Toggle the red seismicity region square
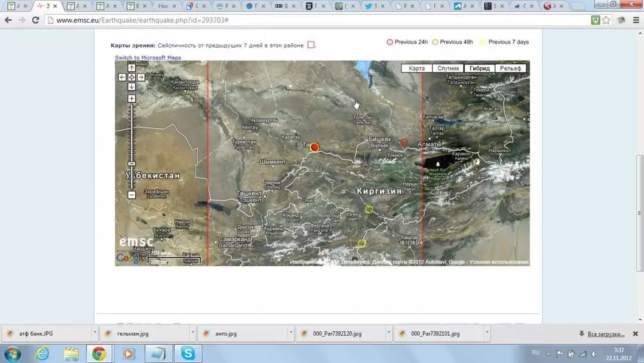The image size is (644, 363). (311, 45)
